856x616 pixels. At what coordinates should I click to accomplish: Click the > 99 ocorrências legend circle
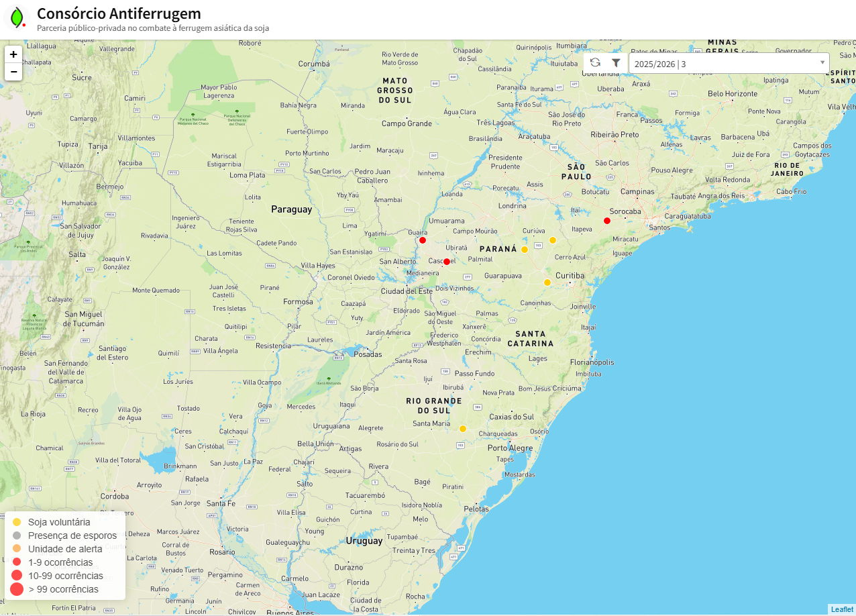(17, 590)
